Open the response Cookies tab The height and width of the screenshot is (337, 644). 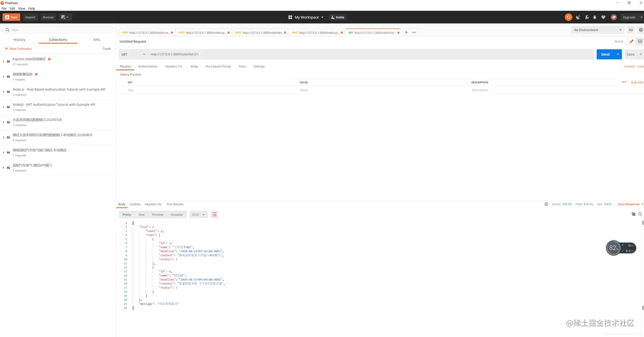[x=135, y=204]
